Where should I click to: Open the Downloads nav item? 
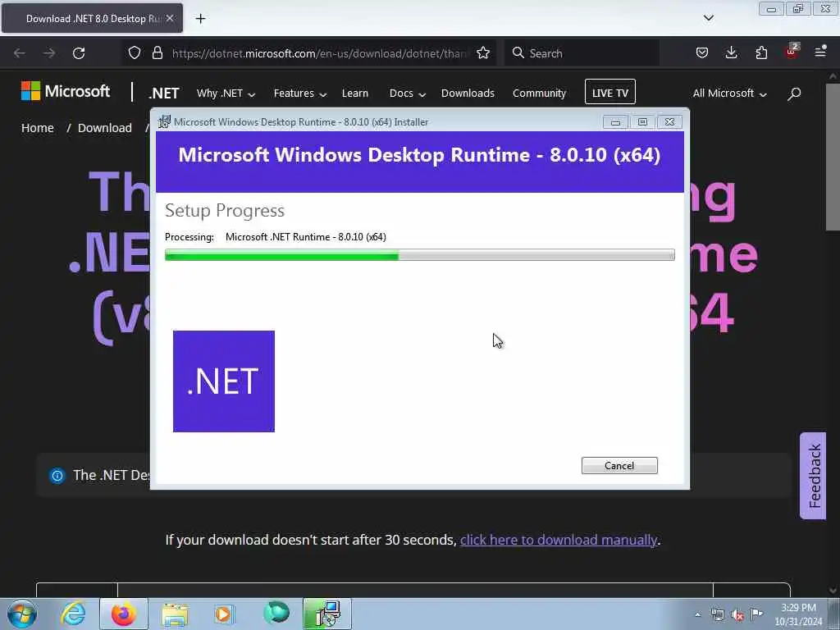pyautogui.click(x=468, y=94)
